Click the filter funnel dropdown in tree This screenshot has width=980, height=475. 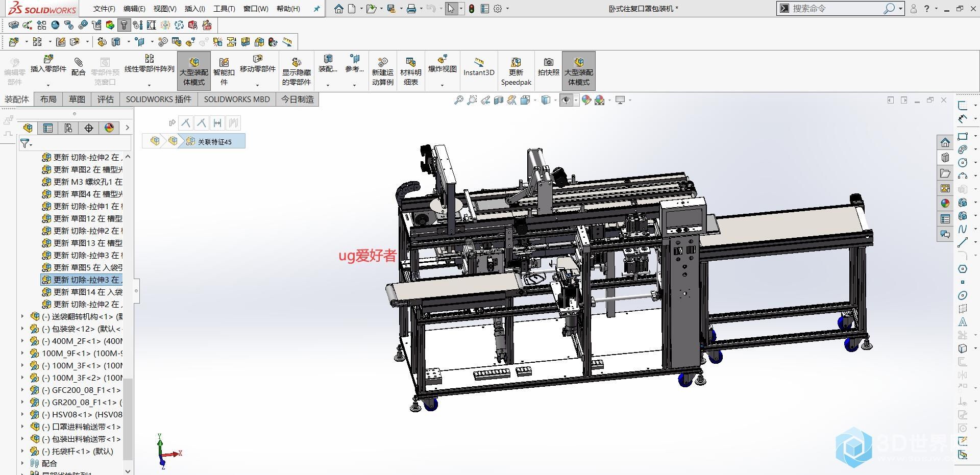point(26,144)
